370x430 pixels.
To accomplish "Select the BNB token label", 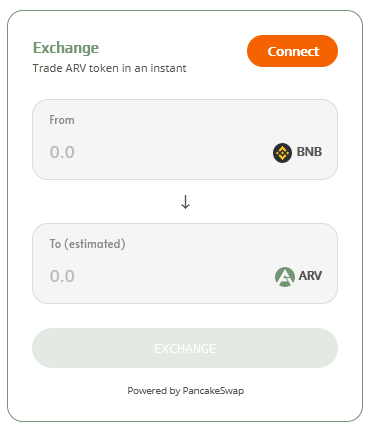I will pyautogui.click(x=309, y=152).
